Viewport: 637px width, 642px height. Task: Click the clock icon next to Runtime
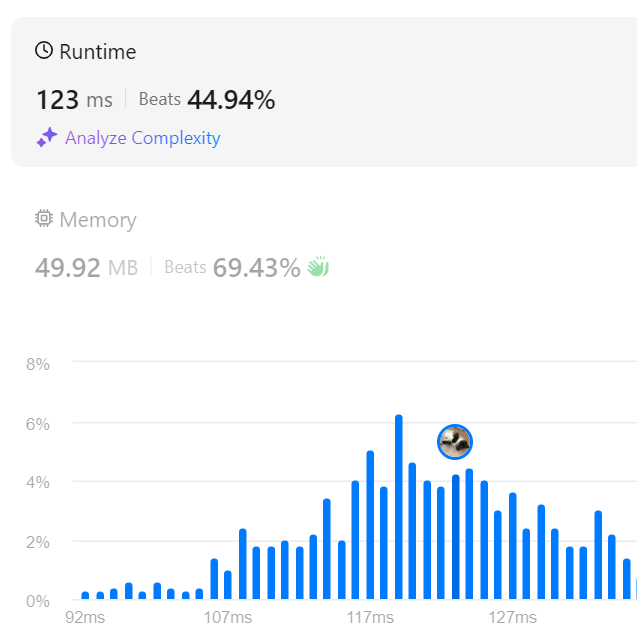coord(44,50)
